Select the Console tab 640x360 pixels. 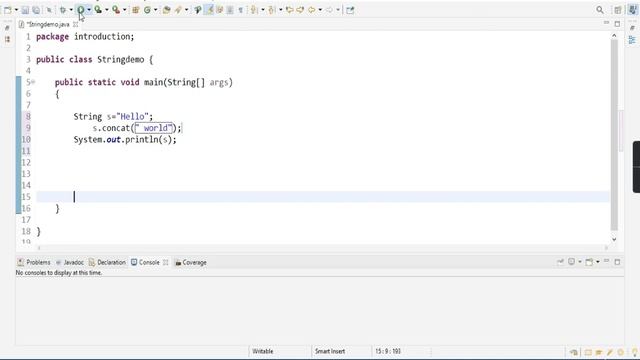[145, 262]
